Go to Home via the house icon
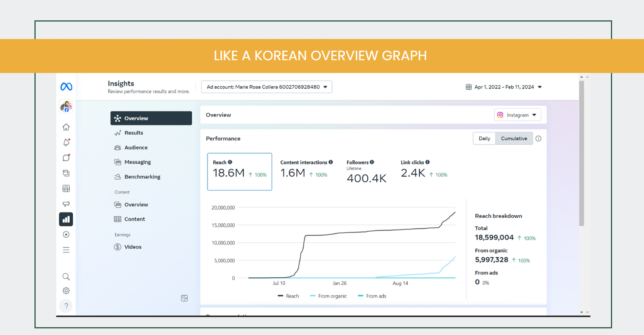 66,127
